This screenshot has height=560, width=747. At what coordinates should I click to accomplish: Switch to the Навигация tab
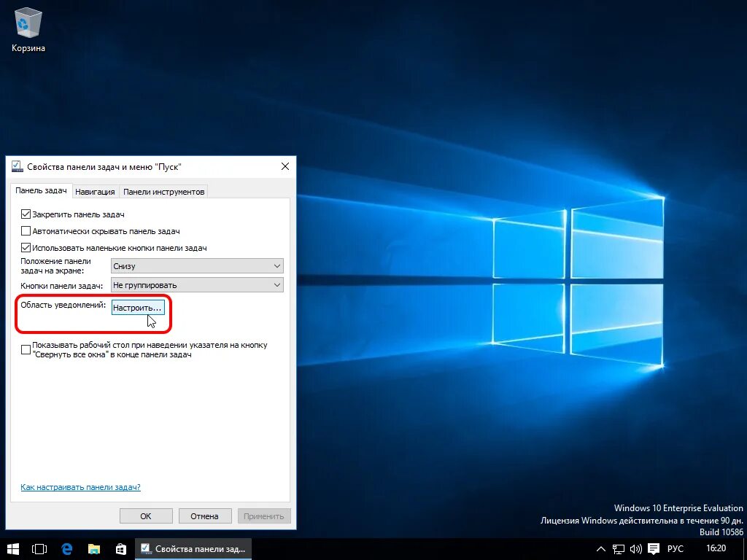pos(95,190)
